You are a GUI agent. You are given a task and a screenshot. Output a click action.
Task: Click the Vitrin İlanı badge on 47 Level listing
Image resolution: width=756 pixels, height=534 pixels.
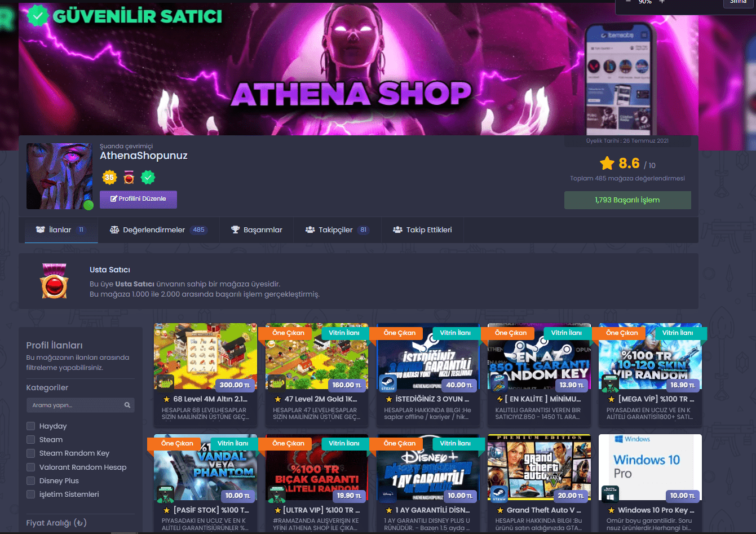pyautogui.click(x=344, y=333)
